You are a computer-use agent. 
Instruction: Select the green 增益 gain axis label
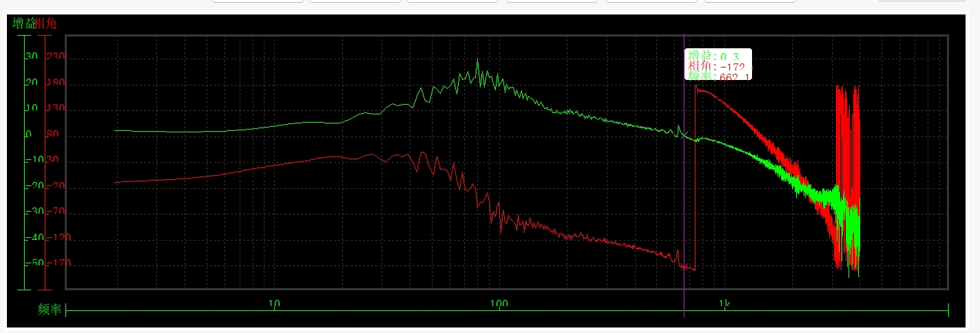pyautogui.click(x=23, y=23)
